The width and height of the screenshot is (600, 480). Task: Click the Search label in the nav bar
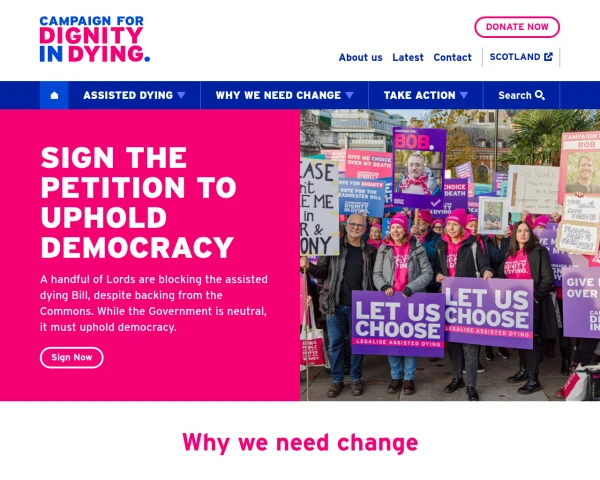pos(515,95)
